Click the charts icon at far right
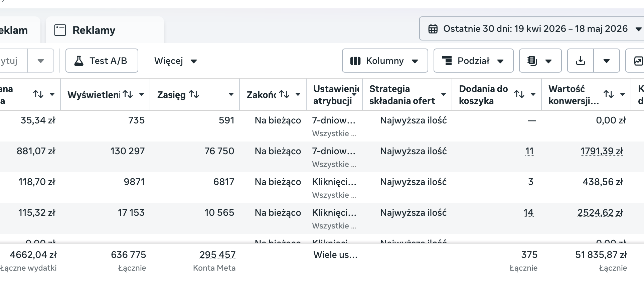Screen dimensions: 644x281 (638, 61)
